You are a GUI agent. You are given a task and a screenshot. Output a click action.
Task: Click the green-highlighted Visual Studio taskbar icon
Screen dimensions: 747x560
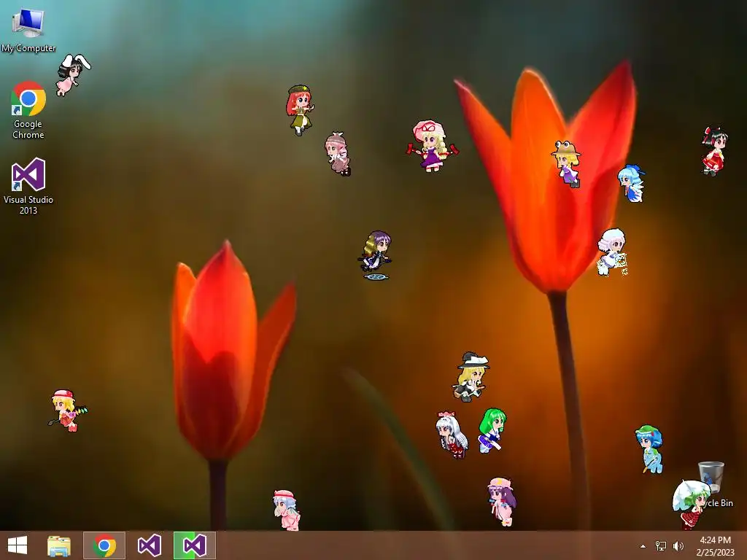[x=194, y=545]
